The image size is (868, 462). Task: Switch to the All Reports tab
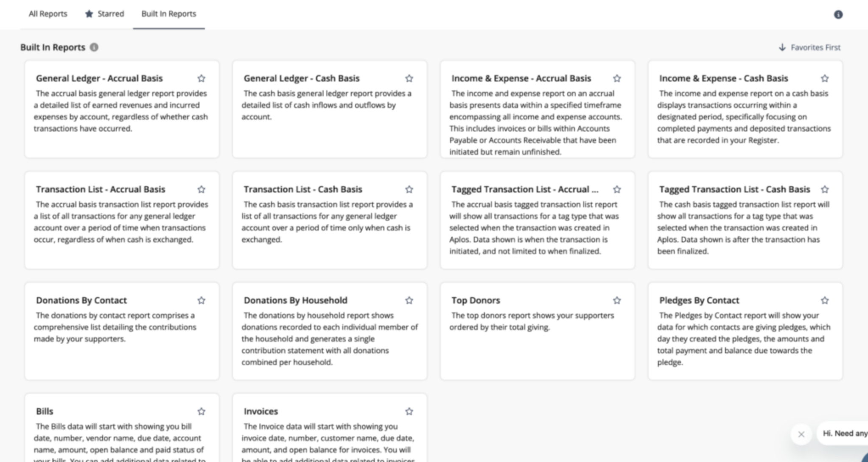tap(48, 14)
